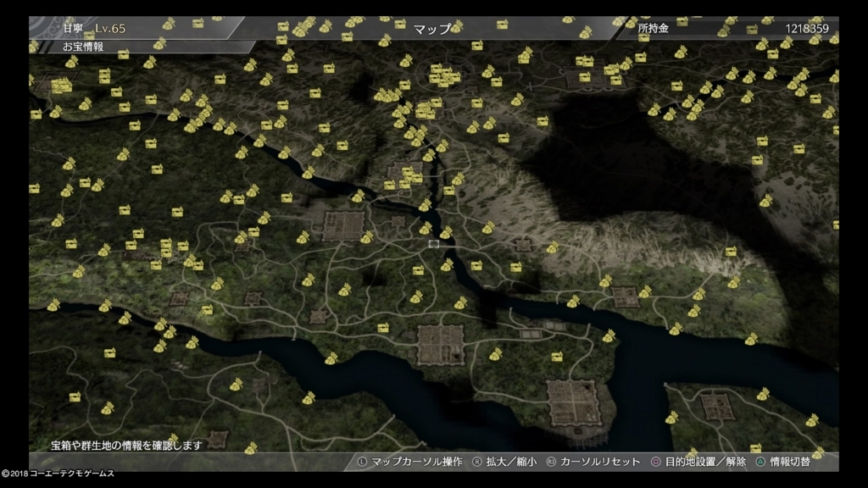Image resolution: width=868 pixels, height=488 pixels.
Task: Click the お宝情報 header label
Action: pyautogui.click(x=83, y=47)
